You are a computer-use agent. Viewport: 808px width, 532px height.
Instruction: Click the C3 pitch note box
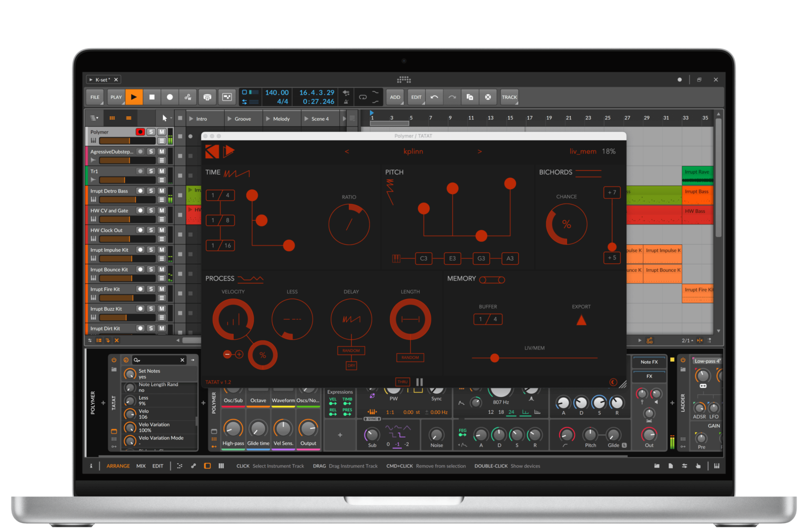click(423, 258)
